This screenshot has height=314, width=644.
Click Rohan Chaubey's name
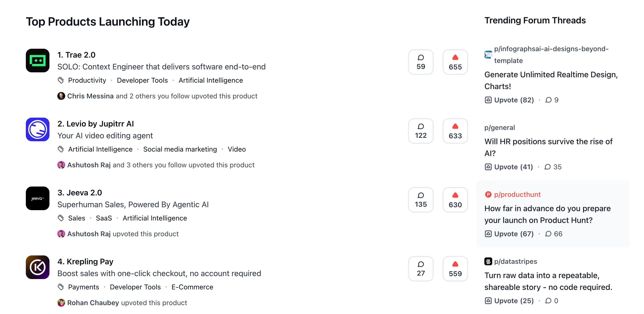point(93,303)
